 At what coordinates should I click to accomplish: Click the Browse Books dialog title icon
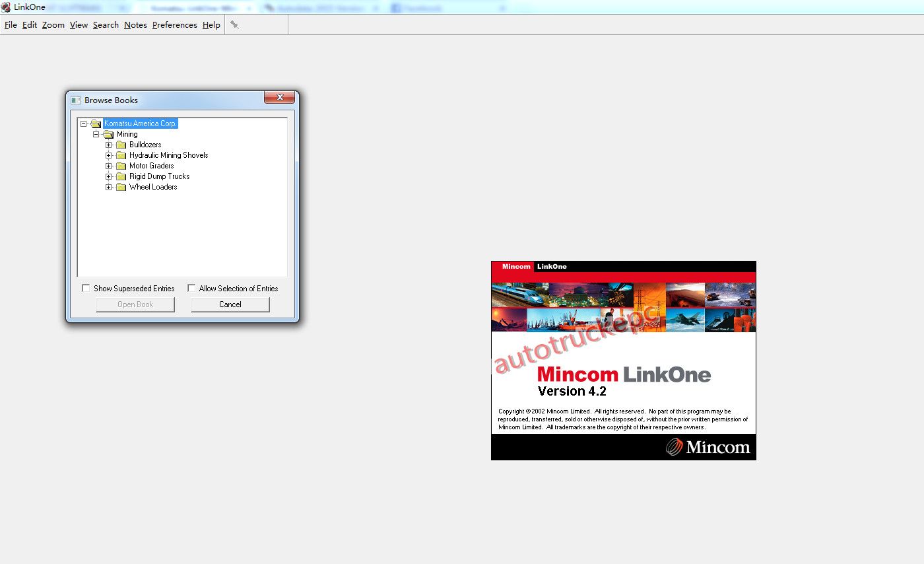pyautogui.click(x=76, y=100)
